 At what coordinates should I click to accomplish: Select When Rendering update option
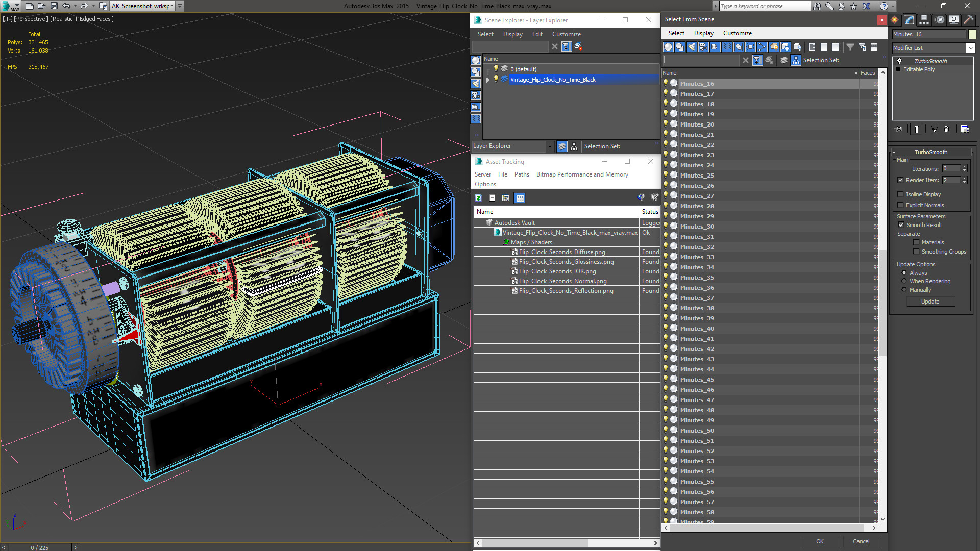(904, 281)
